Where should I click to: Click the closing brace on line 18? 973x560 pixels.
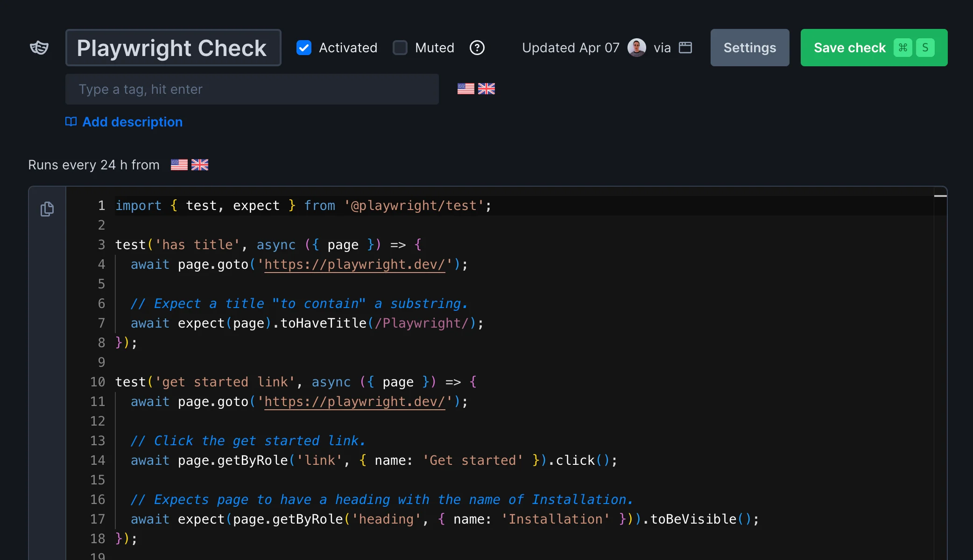click(119, 539)
